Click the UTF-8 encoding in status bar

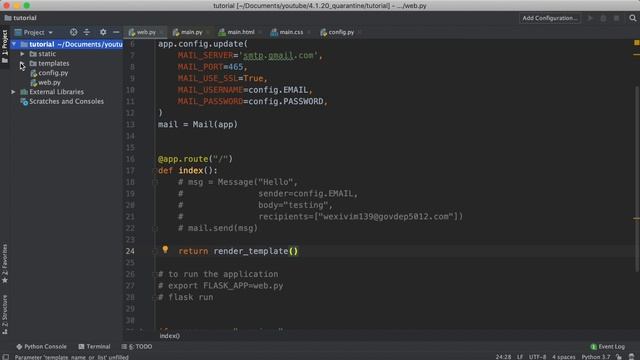click(538, 357)
